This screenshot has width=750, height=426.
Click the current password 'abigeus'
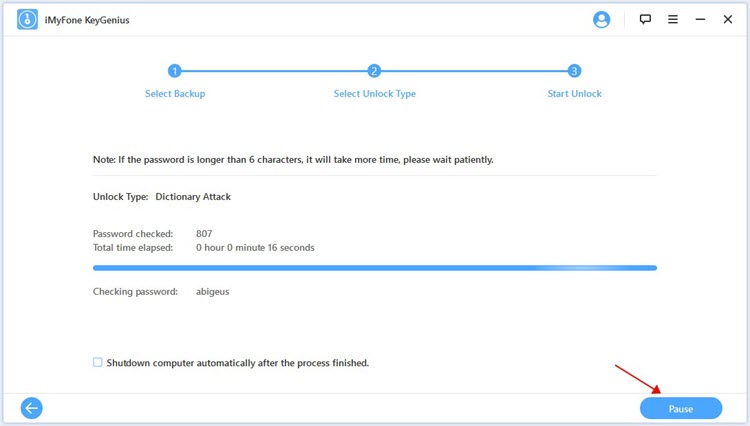(x=212, y=292)
